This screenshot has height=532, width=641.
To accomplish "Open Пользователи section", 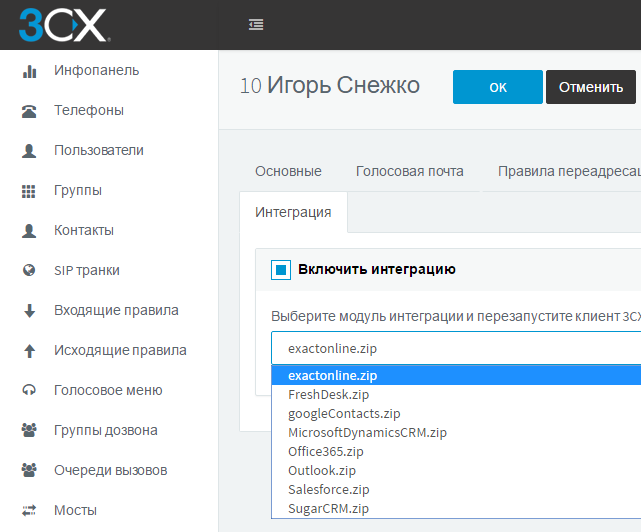I will pyautogui.click(x=99, y=150).
